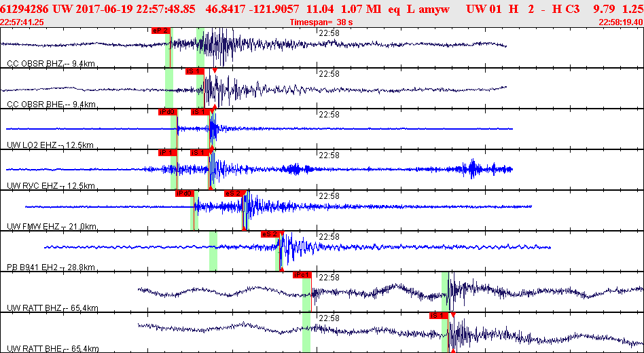
Task: Click the Timespan= 38 s label
Action: pyautogui.click(x=321, y=22)
